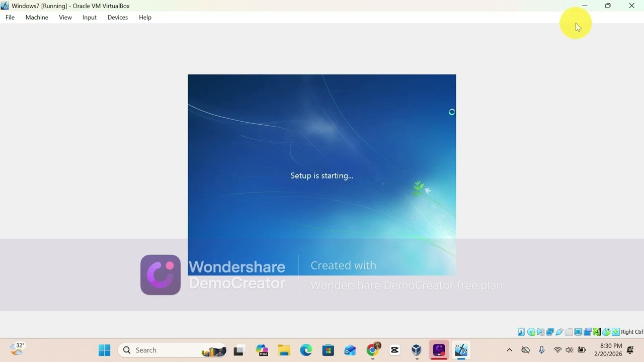Open the hard disk activity indicator
Image resolution: width=644 pixels, height=362 pixels.
coord(521,332)
